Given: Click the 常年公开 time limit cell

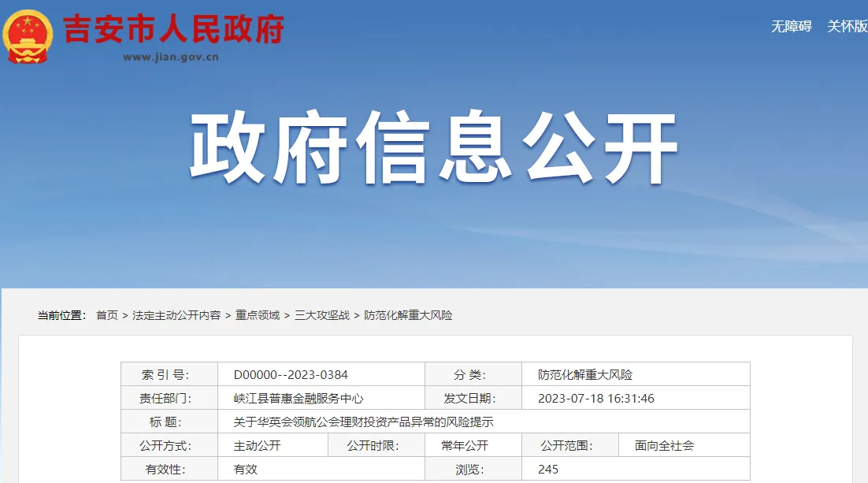Looking at the screenshot, I should pyautogui.click(x=473, y=445).
